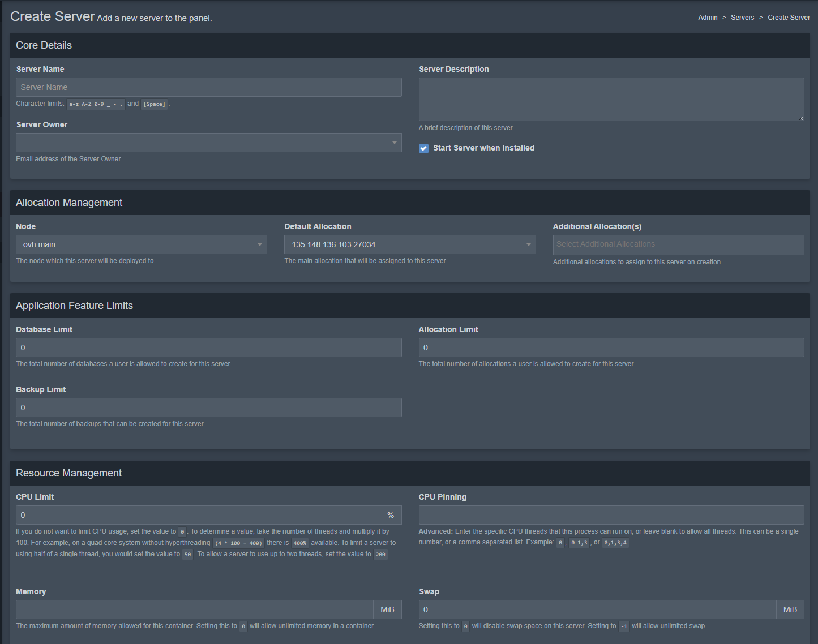The image size is (818, 644).
Task: Expand the Node dropdown showing ovh.main
Action: pos(141,244)
